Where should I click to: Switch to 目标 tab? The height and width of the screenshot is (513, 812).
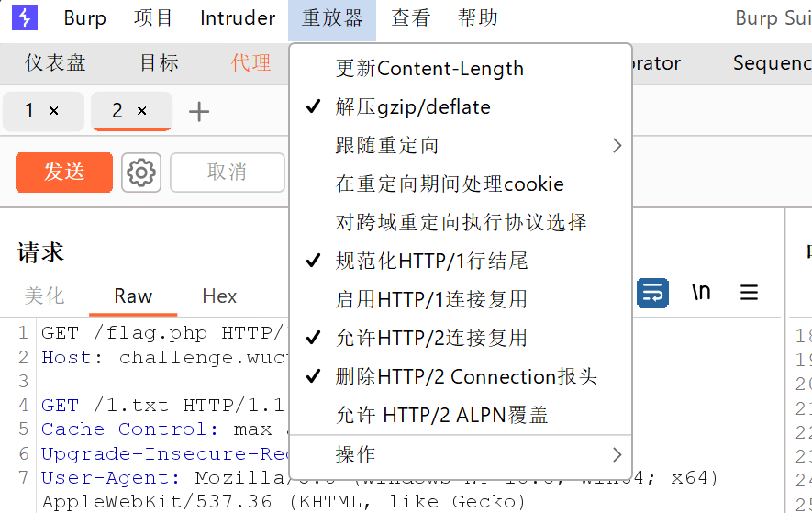click(x=159, y=63)
